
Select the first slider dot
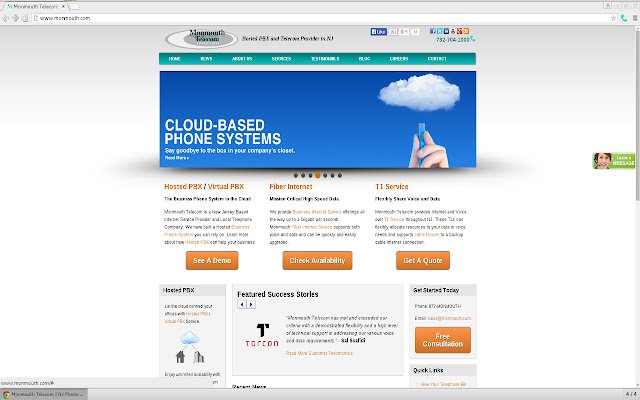[x=296, y=176]
